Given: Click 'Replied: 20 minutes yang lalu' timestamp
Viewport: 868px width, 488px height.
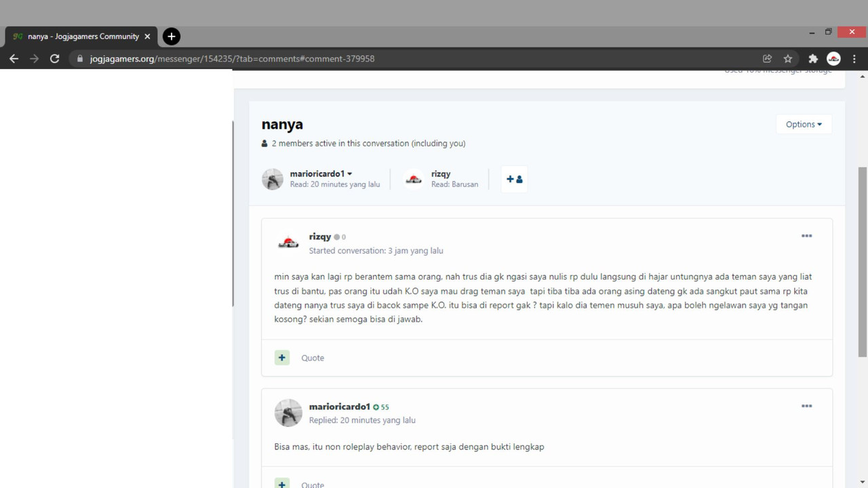Looking at the screenshot, I should coord(362,420).
